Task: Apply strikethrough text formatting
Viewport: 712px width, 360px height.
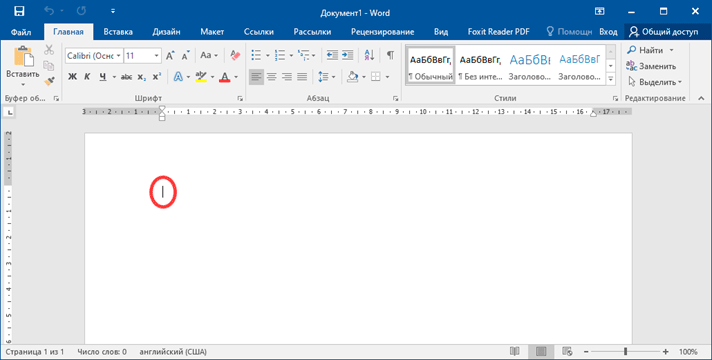Action: tap(126, 77)
